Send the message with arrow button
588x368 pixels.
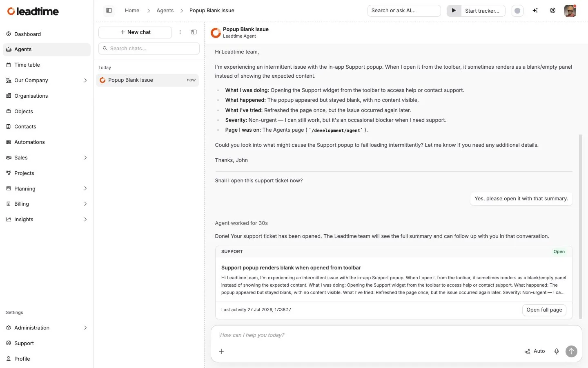[571, 351]
